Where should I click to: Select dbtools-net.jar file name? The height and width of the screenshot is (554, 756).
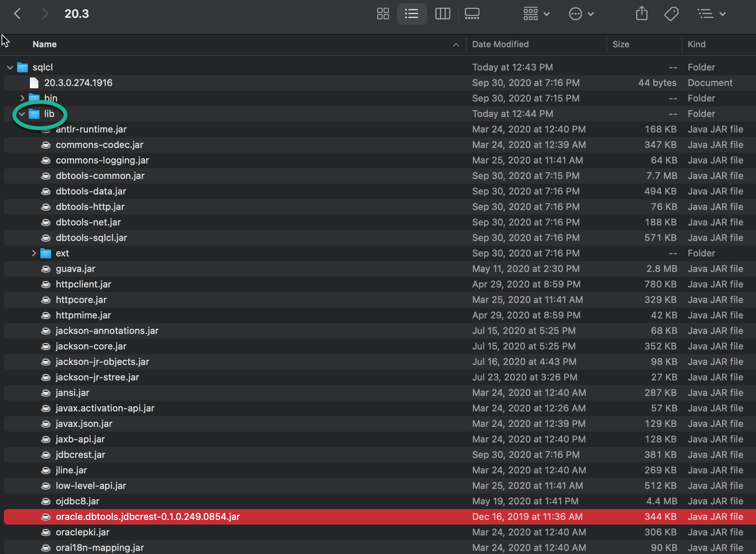[x=88, y=222]
